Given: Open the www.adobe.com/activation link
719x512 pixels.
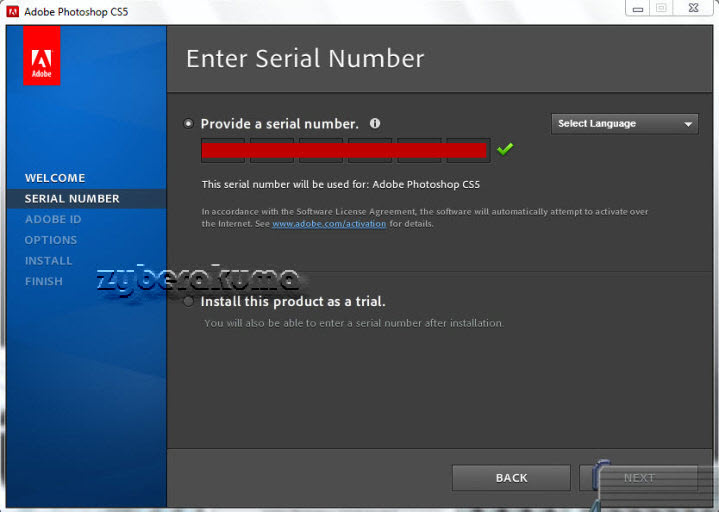Looking at the screenshot, I should [x=329, y=224].
